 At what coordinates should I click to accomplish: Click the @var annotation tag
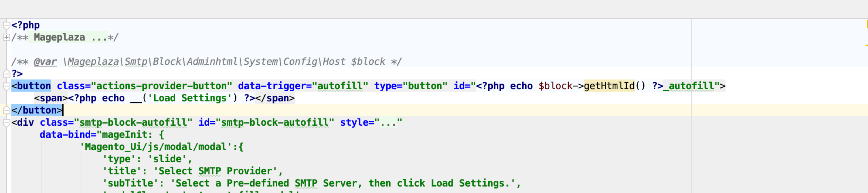click(x=45, y=62)
